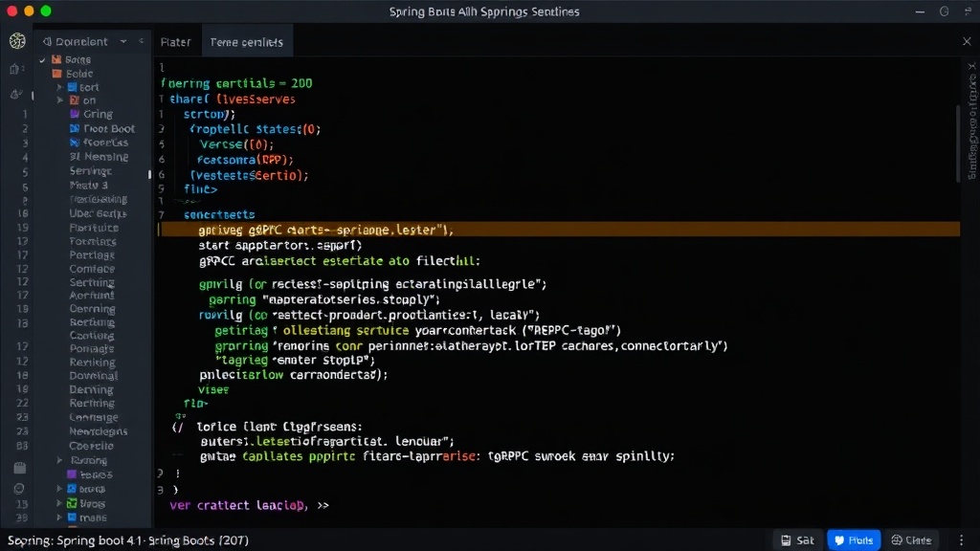Click the purple icon beside 'teaes'
The image size is (980, 551).
point(72,474)
